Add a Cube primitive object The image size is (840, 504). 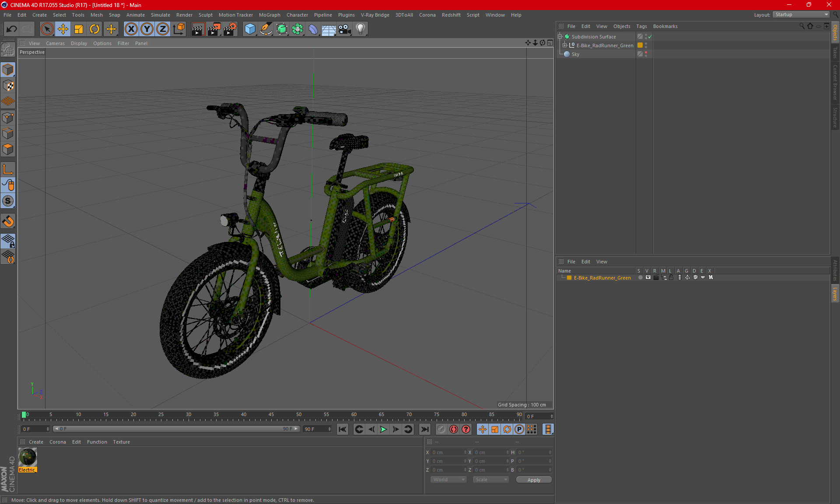click(x=250, y=29)
